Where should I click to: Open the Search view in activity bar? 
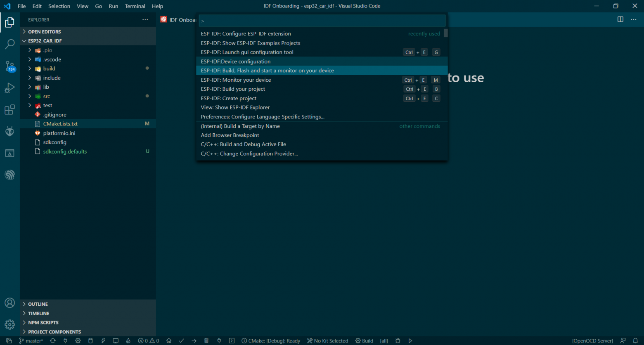(9, 44)
